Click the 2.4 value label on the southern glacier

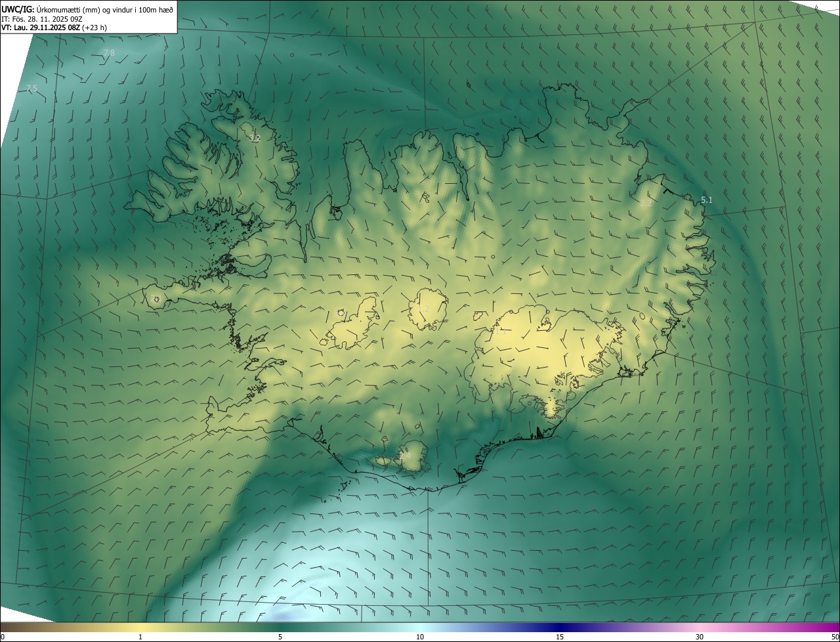click(405, 455)
